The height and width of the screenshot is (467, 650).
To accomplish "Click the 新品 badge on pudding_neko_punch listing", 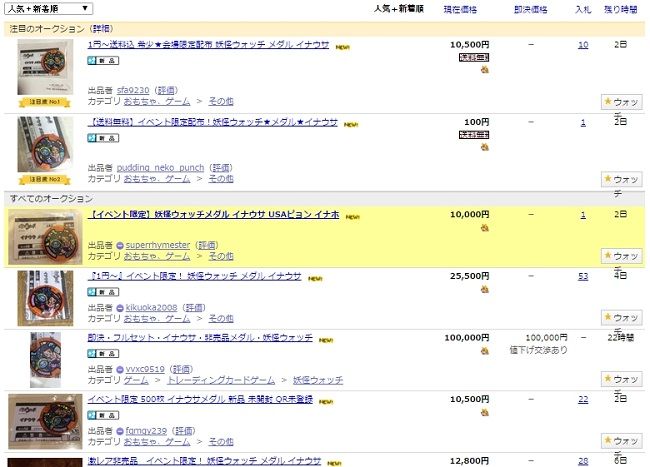I will (x=103, y=138).
